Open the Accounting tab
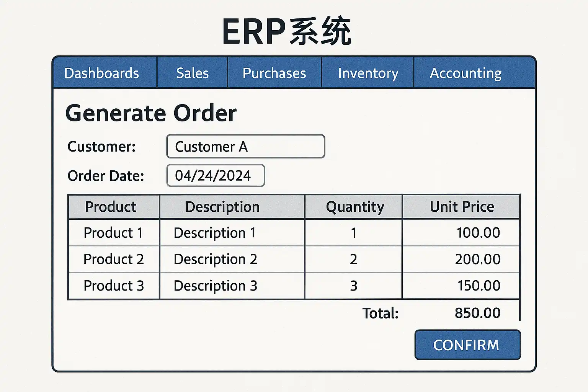The height and width of the screenshot is (392, 588). 465,73
